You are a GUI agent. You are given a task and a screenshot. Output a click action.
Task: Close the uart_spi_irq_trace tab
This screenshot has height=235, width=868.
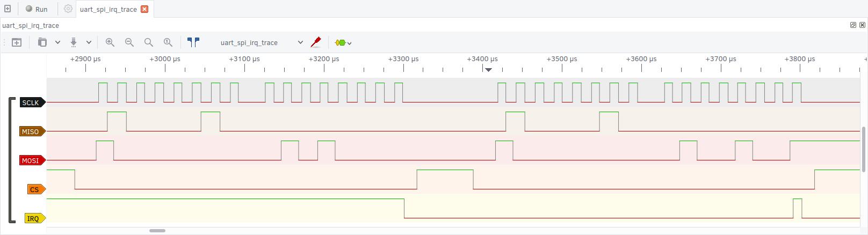coord(144,9)
